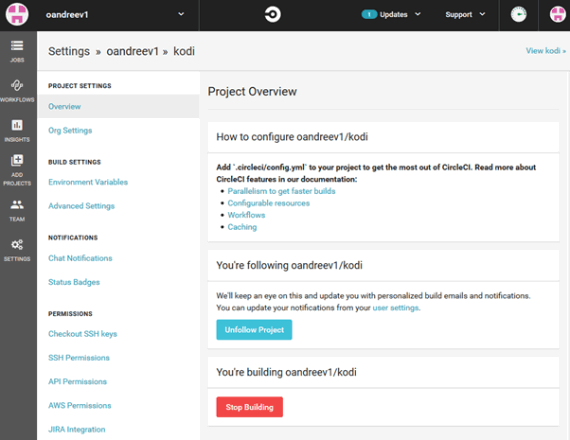This screenshot has height=440, width=570.
Task: Click the You're building oandreev1/kodi heading
Action: click(286, 372)
